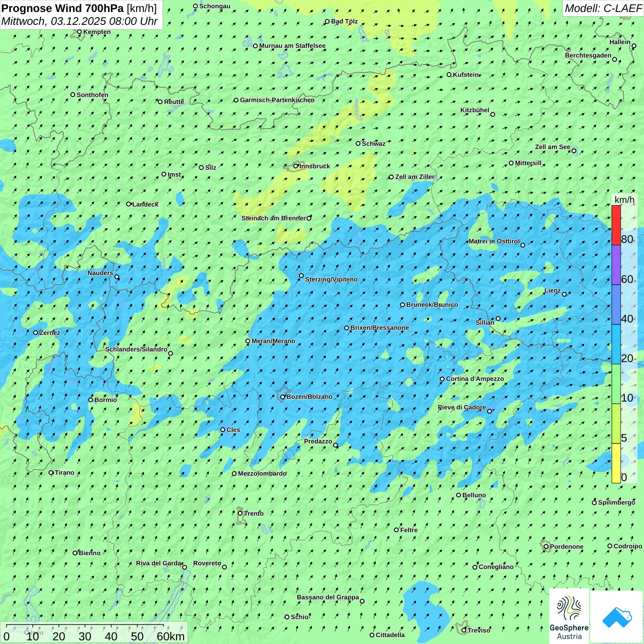
Task: Click the 'Sterzing/Vipiteno' label
Action: (x=331, y=279)
